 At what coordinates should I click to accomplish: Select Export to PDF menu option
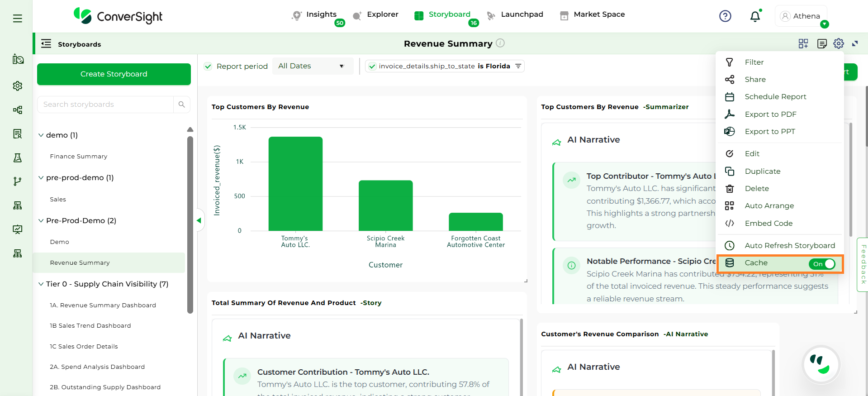point(770,115)
